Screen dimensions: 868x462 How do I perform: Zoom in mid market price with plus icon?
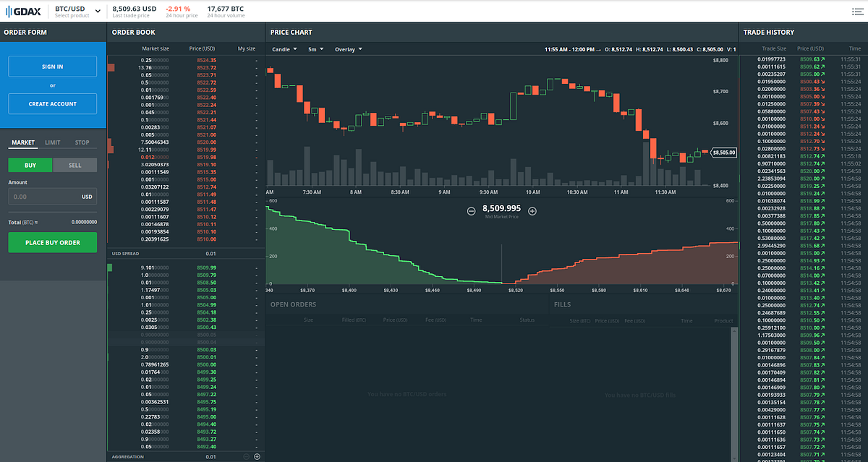tap(532, 211)
